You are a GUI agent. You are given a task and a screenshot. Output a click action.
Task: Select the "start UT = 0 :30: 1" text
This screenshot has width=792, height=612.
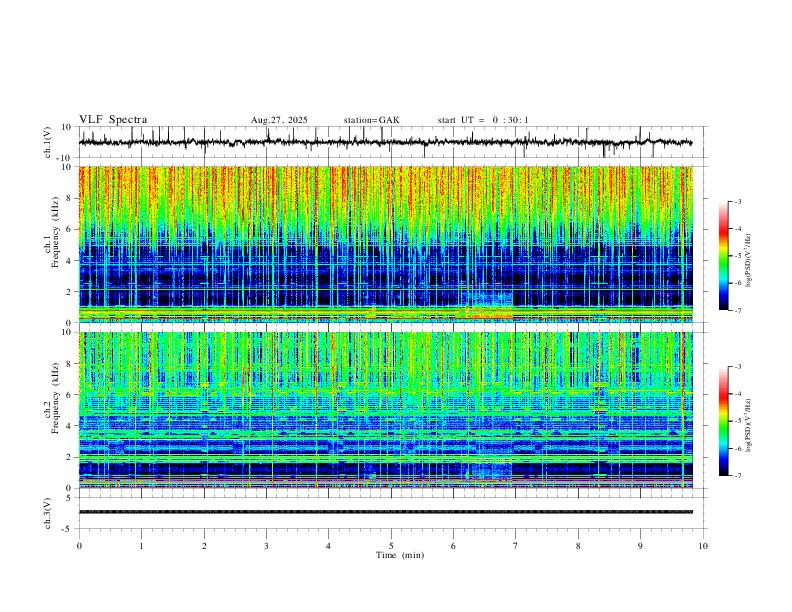[483, 120]
